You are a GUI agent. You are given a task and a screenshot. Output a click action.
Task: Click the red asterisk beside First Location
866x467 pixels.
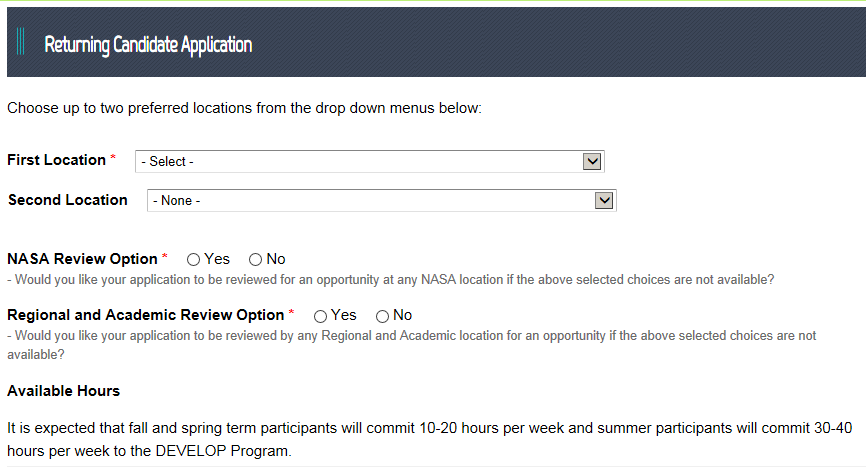(x=113, y=160)
